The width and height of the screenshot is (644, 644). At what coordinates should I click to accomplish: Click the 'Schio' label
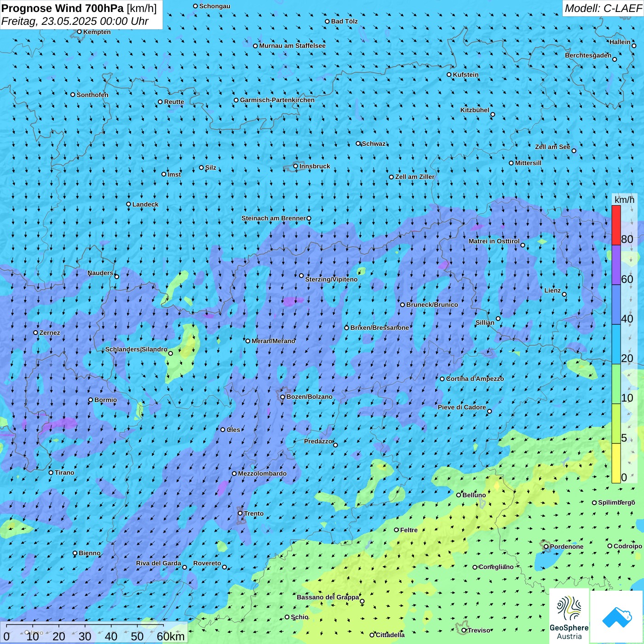(x=300, y=617)
